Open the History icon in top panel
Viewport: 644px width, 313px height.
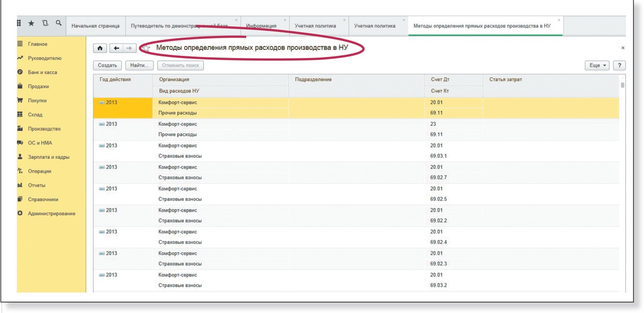pos(45,24)
